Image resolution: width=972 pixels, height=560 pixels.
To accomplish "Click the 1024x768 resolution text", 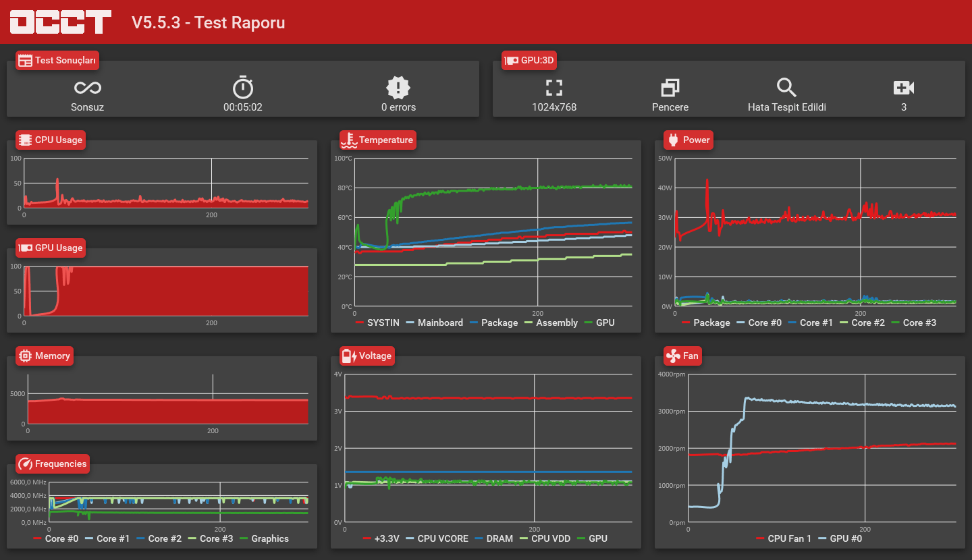I will click(554, 107).
